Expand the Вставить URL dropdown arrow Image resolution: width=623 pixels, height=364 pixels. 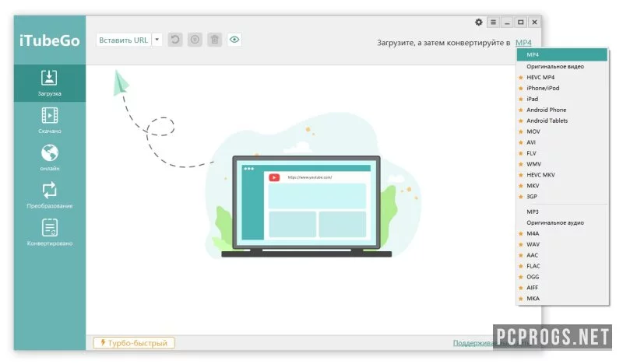157,40
